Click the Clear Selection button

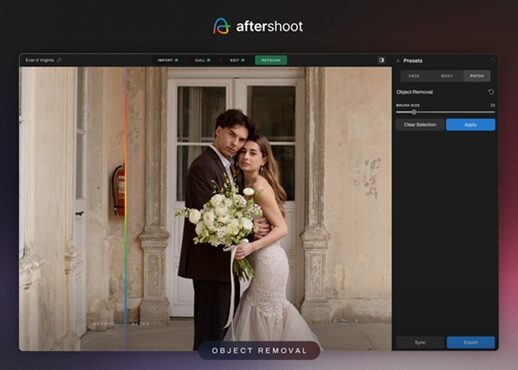click(x=420, y=125)
